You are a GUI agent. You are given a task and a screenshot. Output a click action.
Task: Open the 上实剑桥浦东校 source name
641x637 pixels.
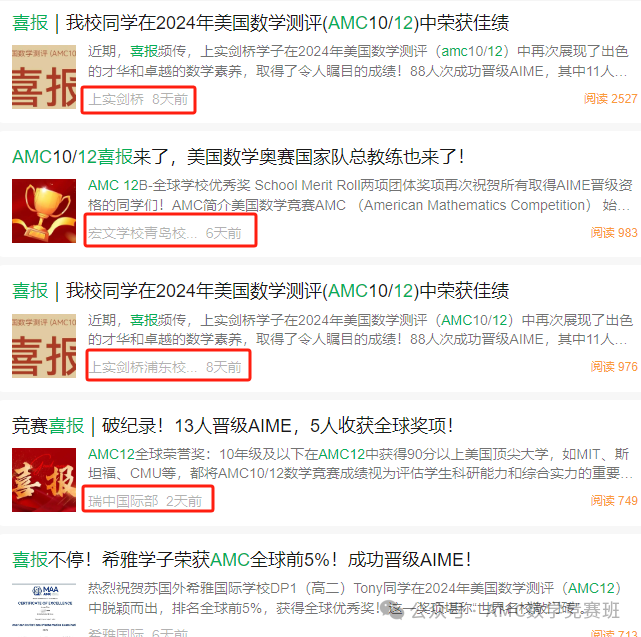pyautogui.click(x=142, y=367)
